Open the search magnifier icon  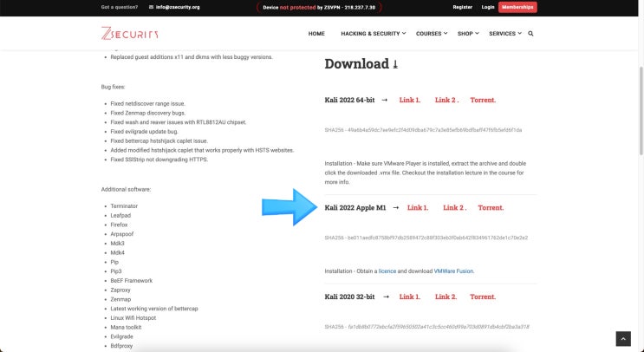(x=530, y=34)
